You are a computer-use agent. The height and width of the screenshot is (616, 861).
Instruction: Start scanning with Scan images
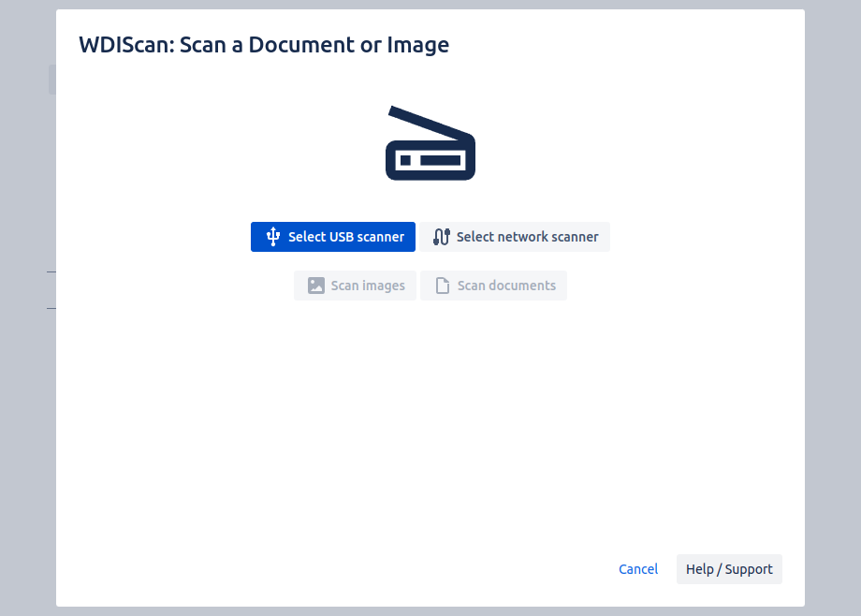coord(355,286)
